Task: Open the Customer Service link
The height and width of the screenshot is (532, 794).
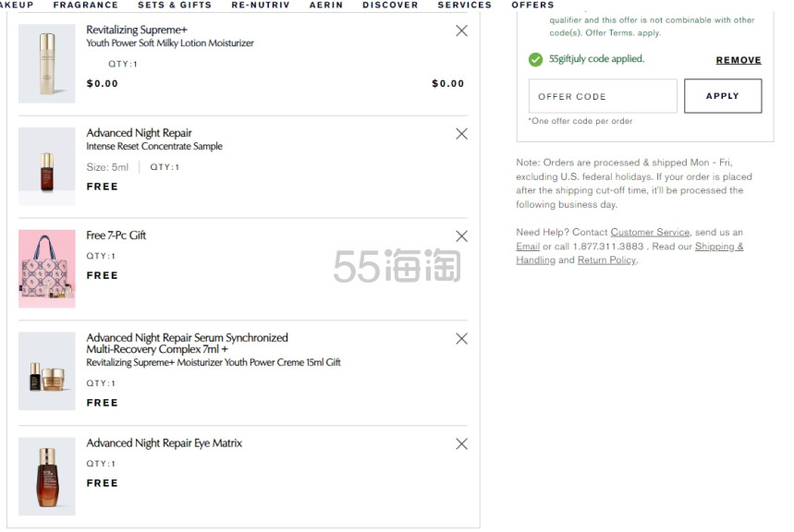Action: click(x=650, y=233)
